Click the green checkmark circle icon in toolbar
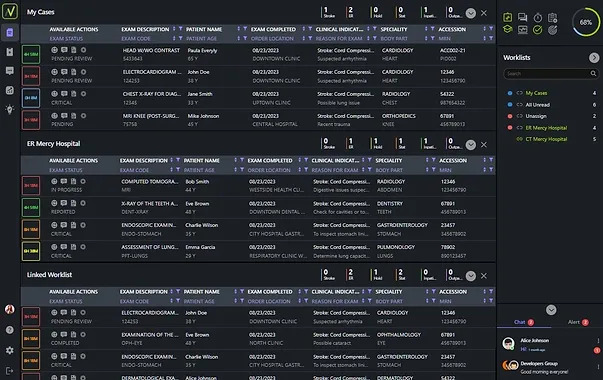The image size is (603, 380). click(538, 30)
